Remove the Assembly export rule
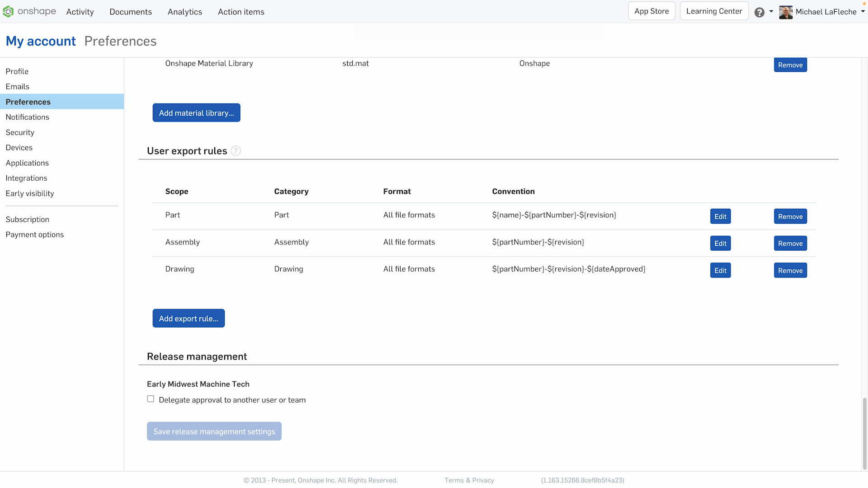The height and width of the screenshot is (488, 868). [790, 244]
